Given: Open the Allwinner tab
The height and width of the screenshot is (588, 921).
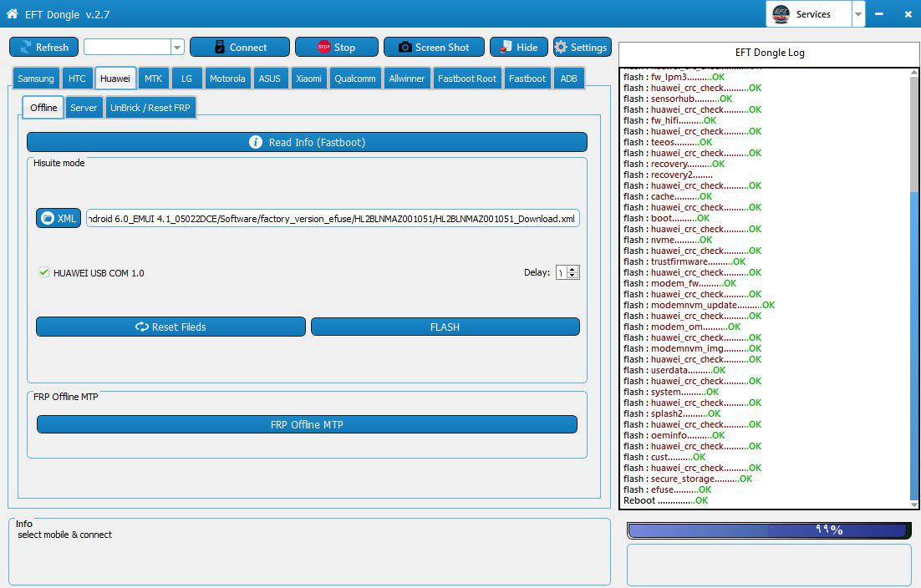Looking at the screenshot, I should point(406,79).
